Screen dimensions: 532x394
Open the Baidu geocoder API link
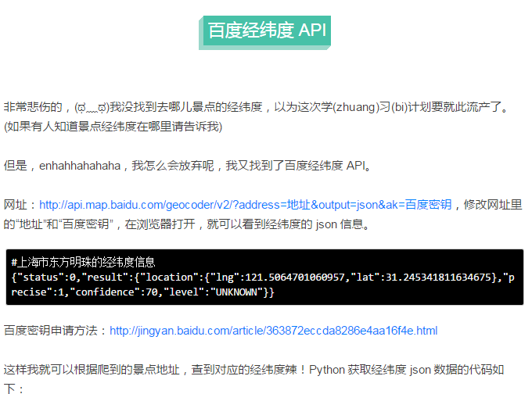(246, 205)
